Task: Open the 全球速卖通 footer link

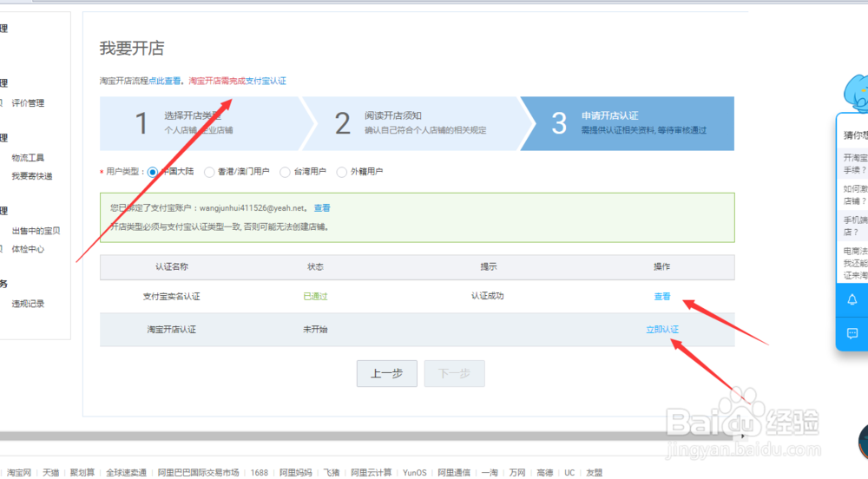Action: click(126, 472)
